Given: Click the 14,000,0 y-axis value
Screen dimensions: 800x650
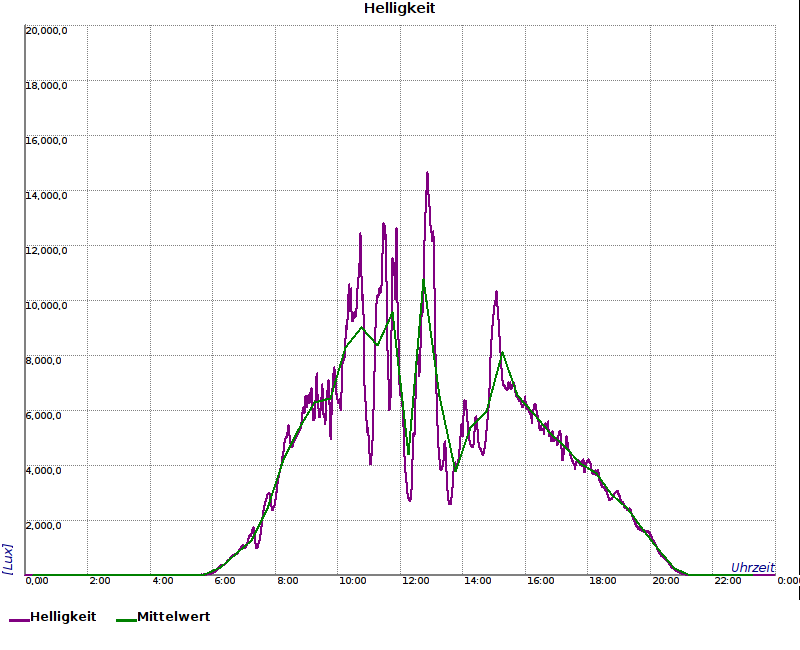Looking at the screenshot, I should (x=46, y=196).
